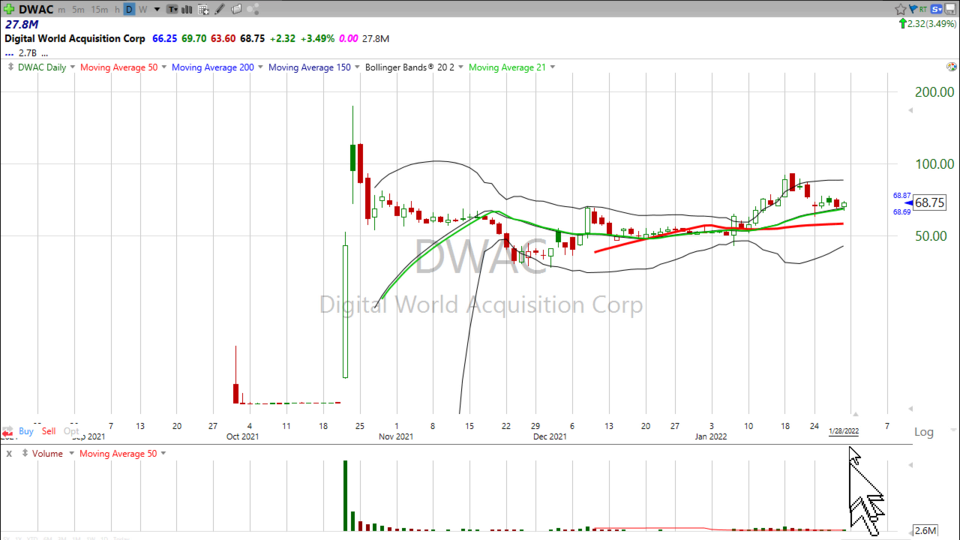The height and width of the screenshot is (540, 960).
Task: Toggle the Log scale button
Action: coord(924,432)
